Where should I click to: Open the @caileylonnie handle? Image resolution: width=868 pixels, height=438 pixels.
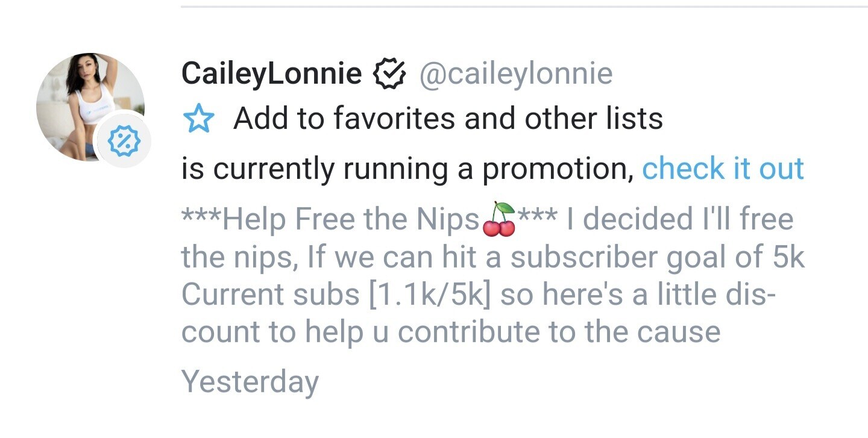(515, 74)
